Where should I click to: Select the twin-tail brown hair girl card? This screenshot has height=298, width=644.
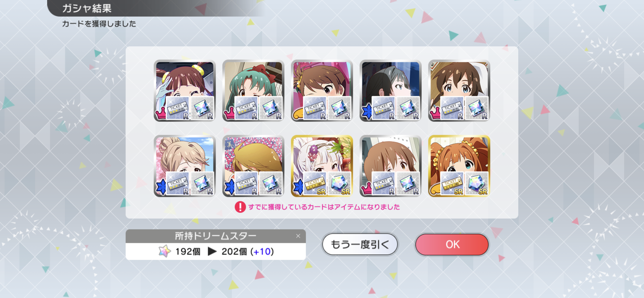coord(185,91)
